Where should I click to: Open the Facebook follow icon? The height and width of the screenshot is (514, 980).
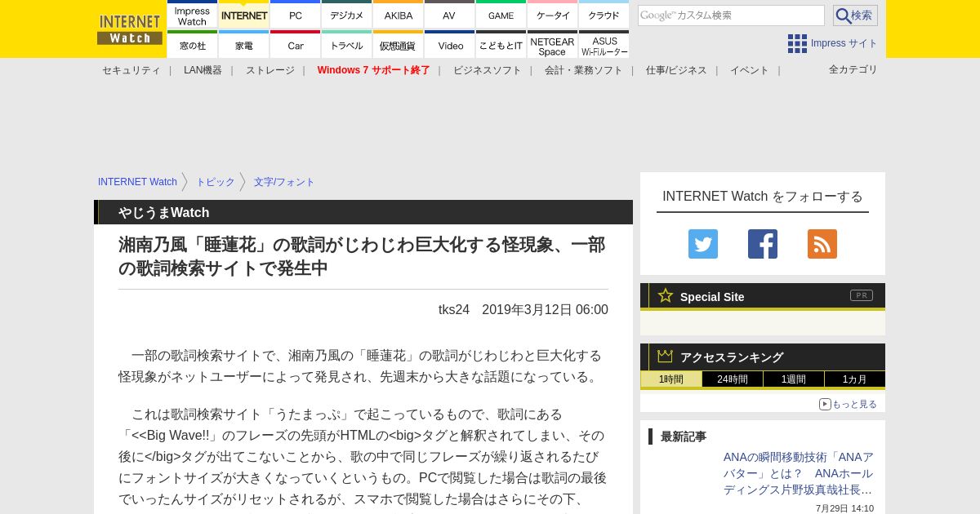[763, 244]
